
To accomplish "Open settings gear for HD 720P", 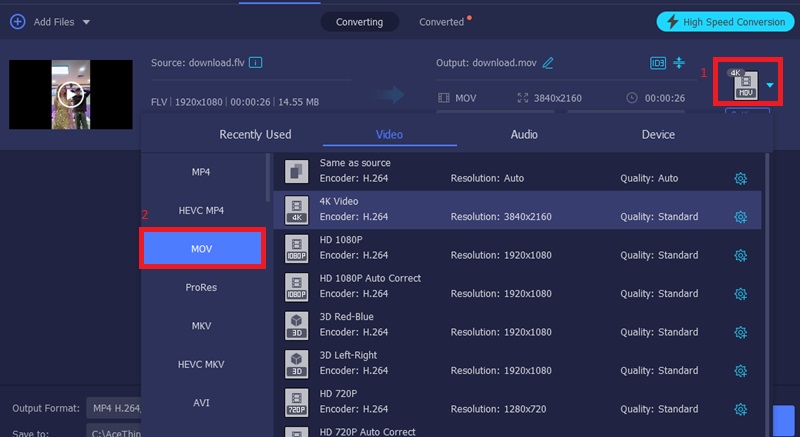I will click(x=740, y=409).
